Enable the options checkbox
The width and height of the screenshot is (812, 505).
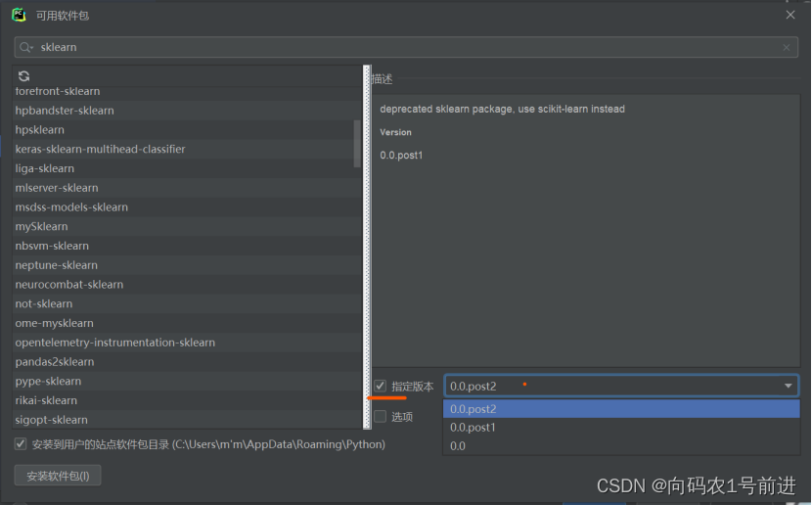click(x=381, y=417)
